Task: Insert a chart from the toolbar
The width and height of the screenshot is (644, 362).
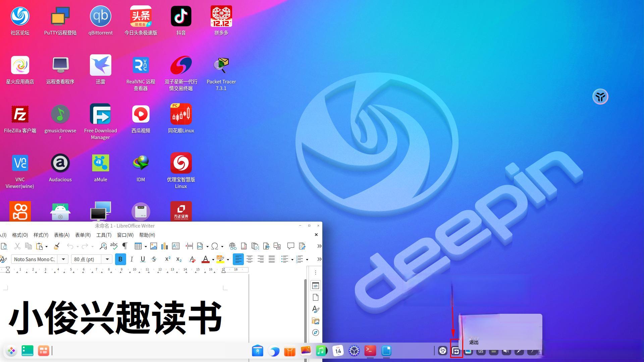Action: 164,246
